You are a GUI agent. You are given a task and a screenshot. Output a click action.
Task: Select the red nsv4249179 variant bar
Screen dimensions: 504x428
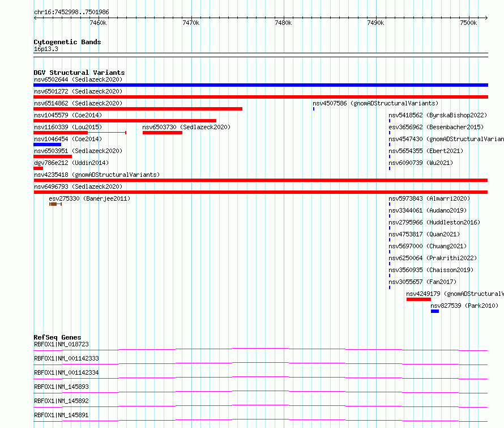pyautogui.click(x=418, y=299)
